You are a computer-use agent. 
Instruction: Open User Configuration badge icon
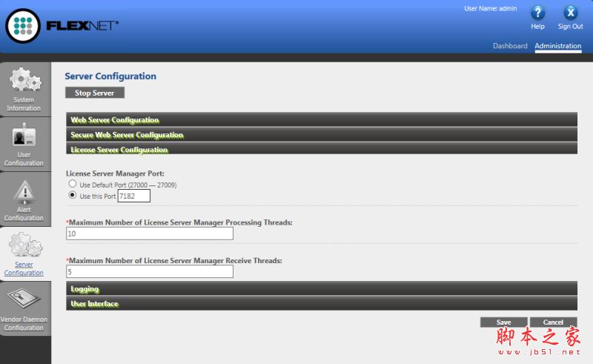(x=24, y=135)
